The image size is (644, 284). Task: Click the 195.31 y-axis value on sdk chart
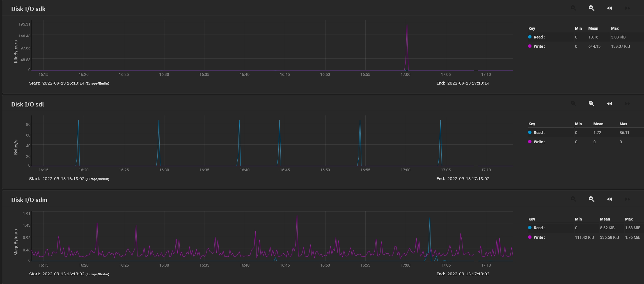pyautogui.click(x=24, y=24)
